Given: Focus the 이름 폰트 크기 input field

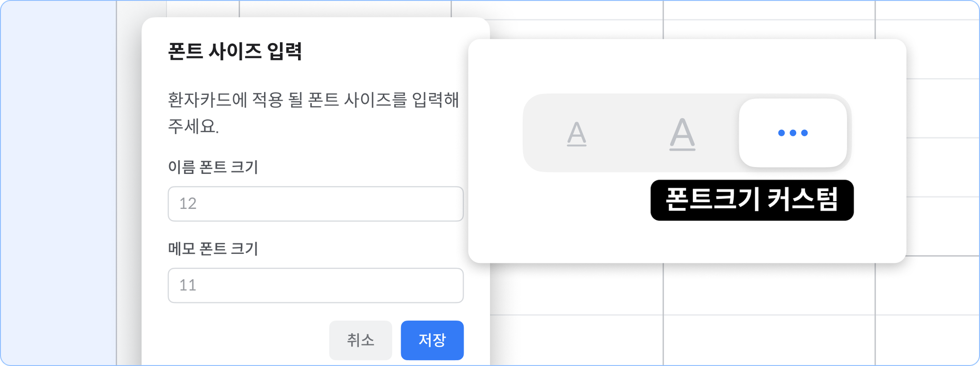Looking at the screenshot, I should click(x=316, y=204).
